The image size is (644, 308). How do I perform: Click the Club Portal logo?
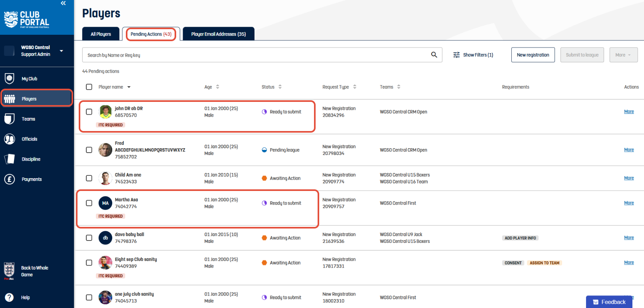27,20
